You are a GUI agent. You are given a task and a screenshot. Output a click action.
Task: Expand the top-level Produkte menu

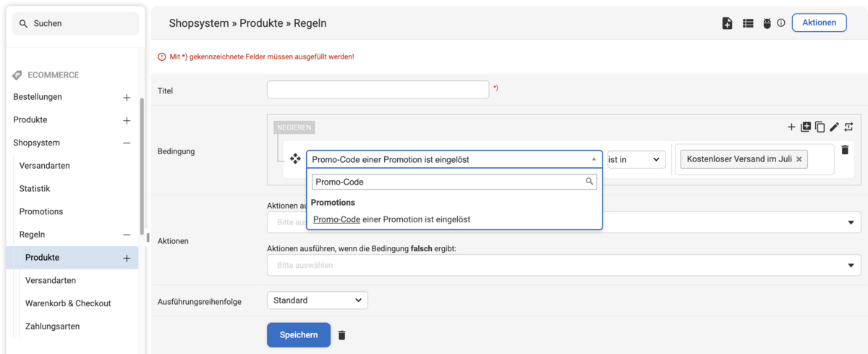pyautogui.click(x=127, y=120)
